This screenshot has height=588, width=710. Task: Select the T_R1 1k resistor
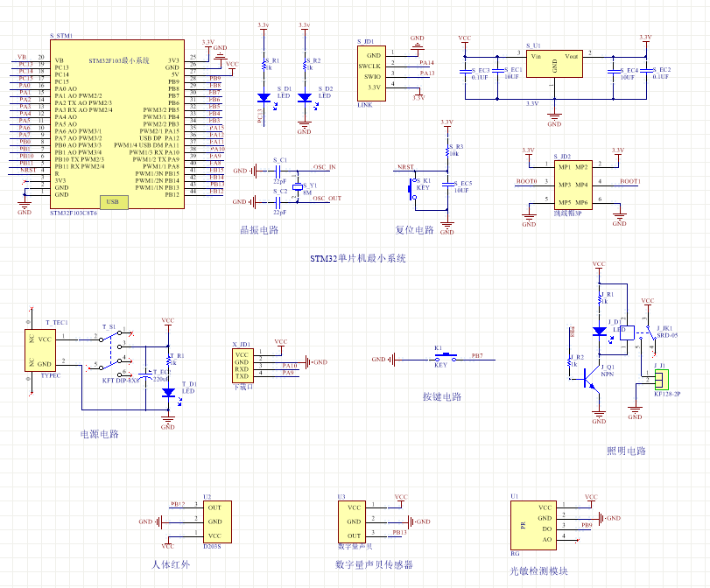pyautogui.click(x=168, y=360)
